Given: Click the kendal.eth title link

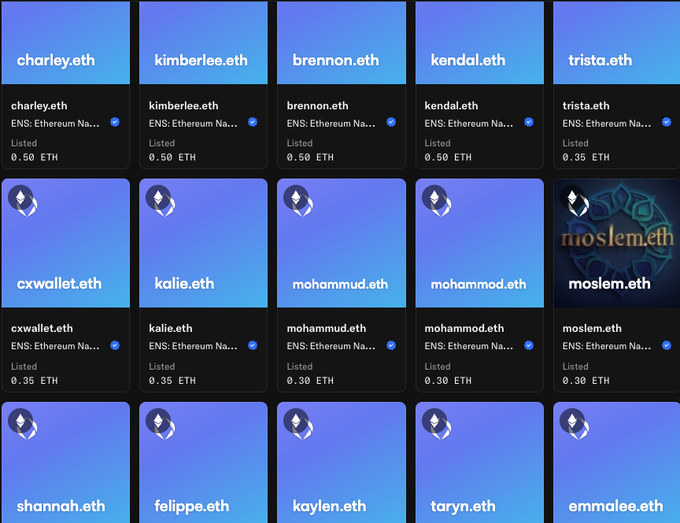Looking at the screenshot, I should pyautogui.click(x=451, y=106).
